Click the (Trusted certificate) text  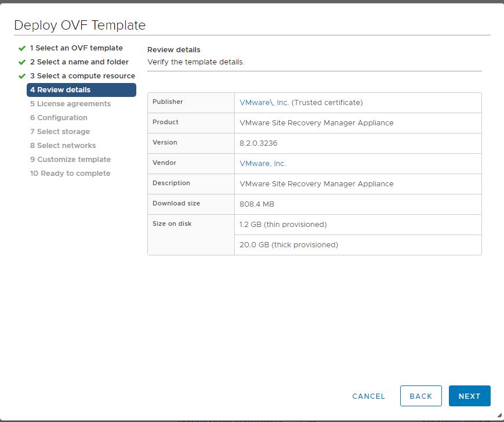[327, 103]
